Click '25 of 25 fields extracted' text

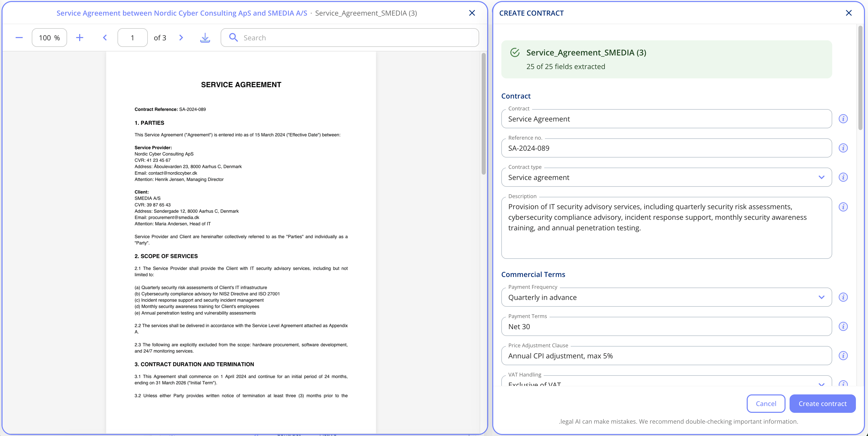[x=565, y=67]
